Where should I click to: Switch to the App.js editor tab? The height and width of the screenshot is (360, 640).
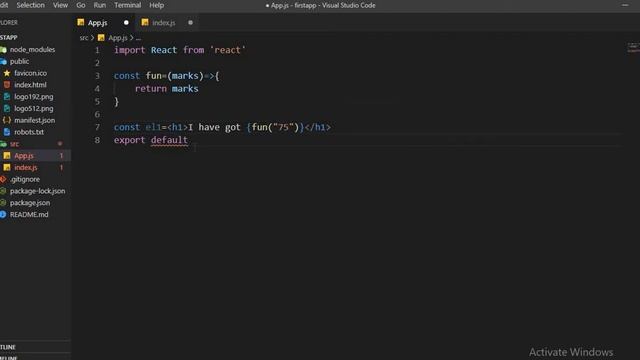point(103,23)
